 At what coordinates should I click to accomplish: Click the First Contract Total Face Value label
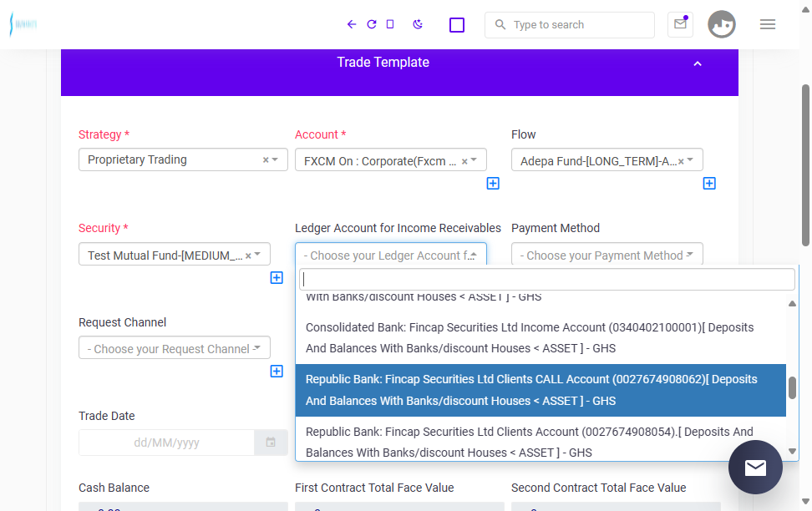(x=374, y=488)
